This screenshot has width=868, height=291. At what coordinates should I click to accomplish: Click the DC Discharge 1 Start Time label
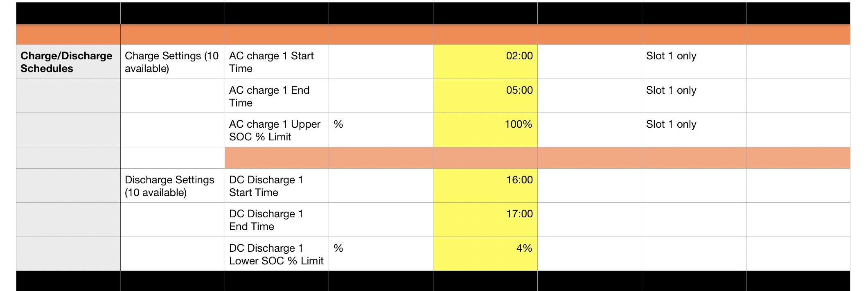coord(277,186)
